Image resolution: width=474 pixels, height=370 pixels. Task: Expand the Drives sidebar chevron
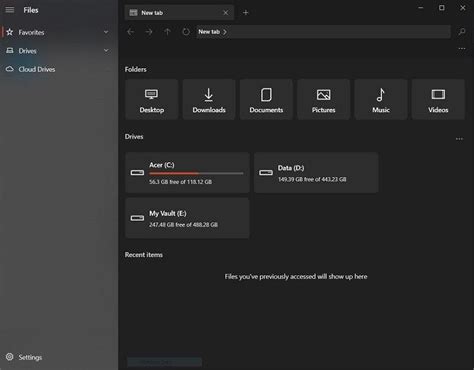pos(106,51)
